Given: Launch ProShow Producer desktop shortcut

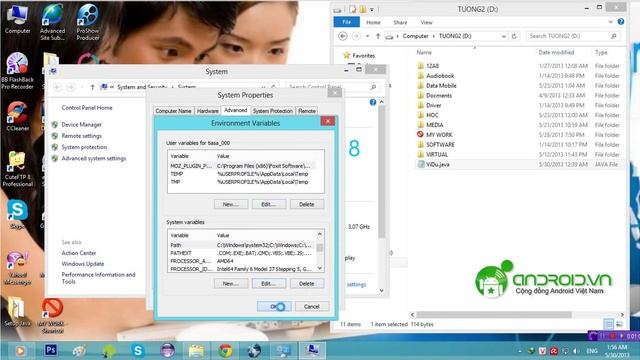Looking at the screenshot, I should click(x=88, y=22).
